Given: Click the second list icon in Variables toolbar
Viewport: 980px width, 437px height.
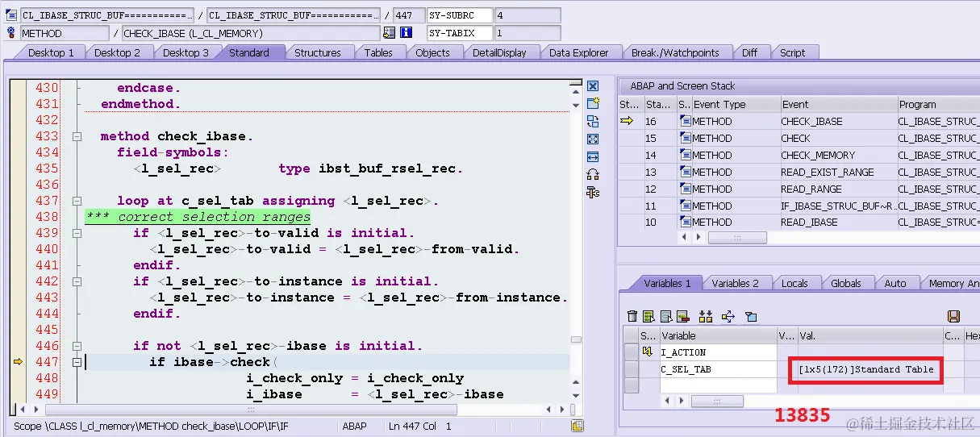Looking at the screenshot, I should click(665, 316).
